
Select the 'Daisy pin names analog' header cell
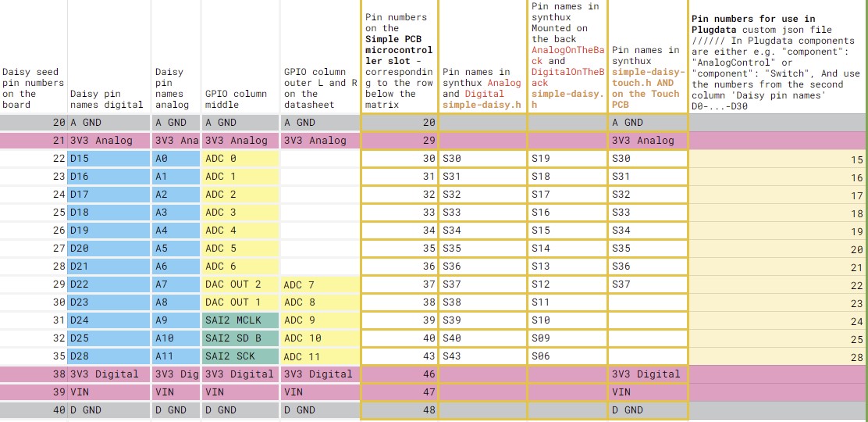pos(176,56)
